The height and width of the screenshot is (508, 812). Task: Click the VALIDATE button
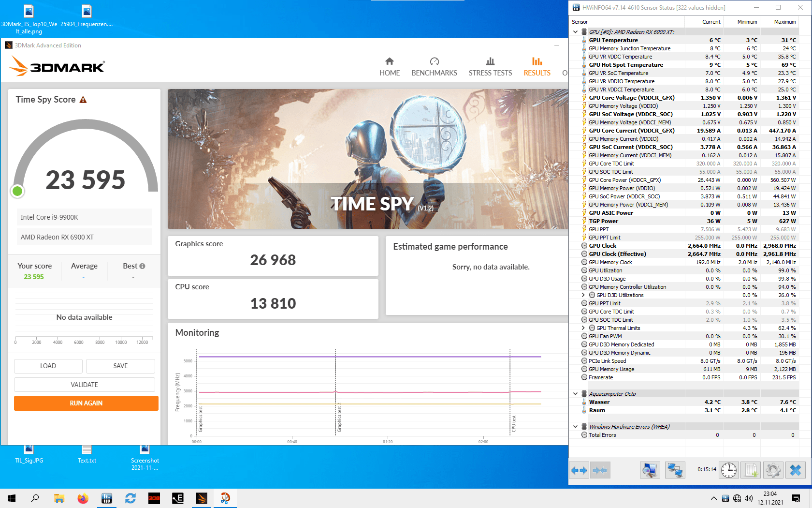point(85,385)
